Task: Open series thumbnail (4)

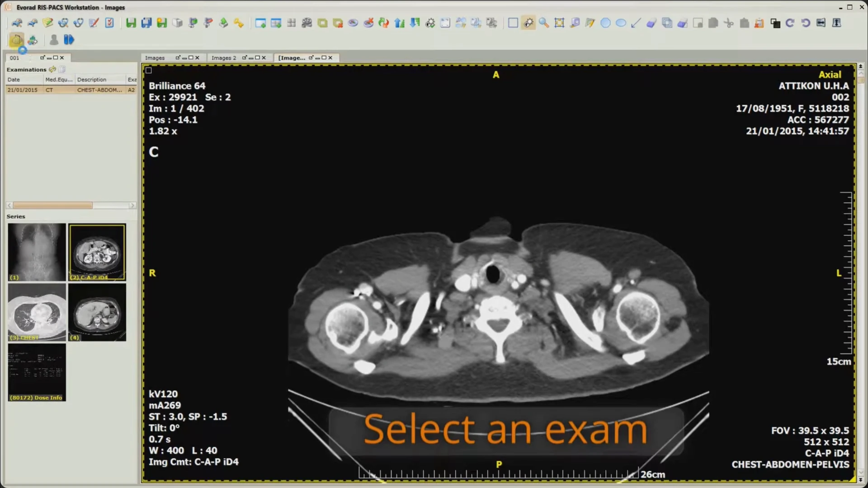Action: [x=97, y=312]
